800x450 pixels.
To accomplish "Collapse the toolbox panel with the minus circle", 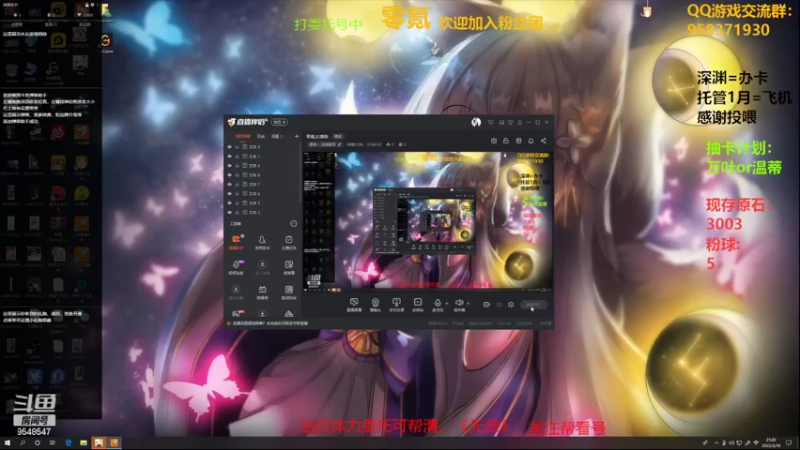I will (x=293, y=223).
